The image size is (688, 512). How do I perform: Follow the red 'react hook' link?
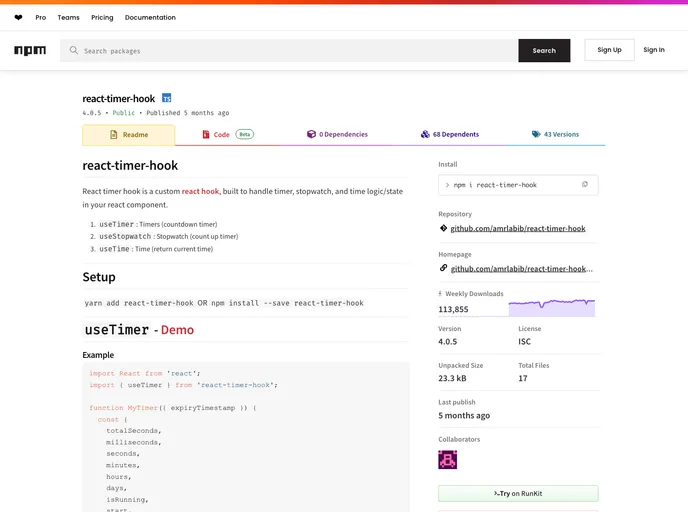[200, 191]
